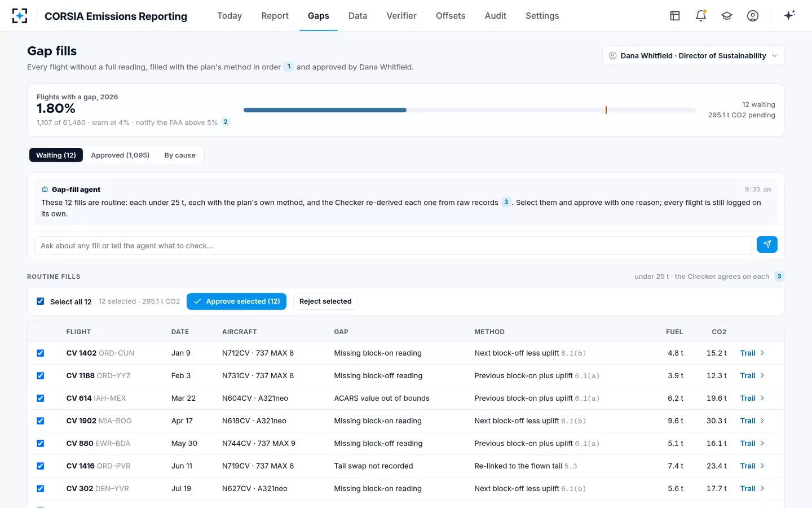812x508 pixels.
Task: Click the graduation cap learning icon
Action: (x=727, y=16)
